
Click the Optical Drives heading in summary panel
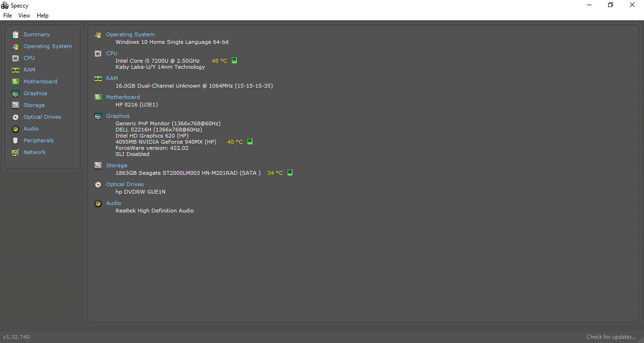[x=125, y=184]
